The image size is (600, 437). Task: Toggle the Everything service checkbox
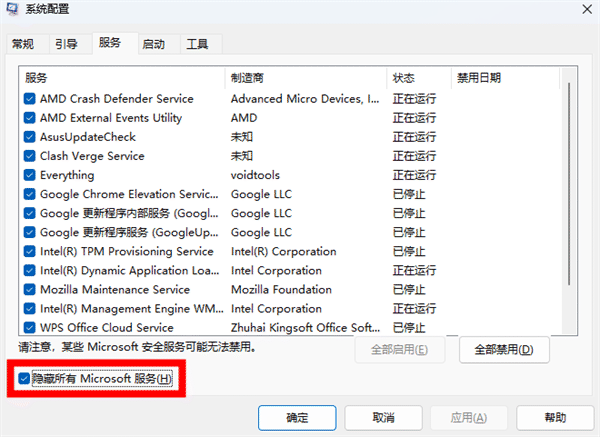29,175
